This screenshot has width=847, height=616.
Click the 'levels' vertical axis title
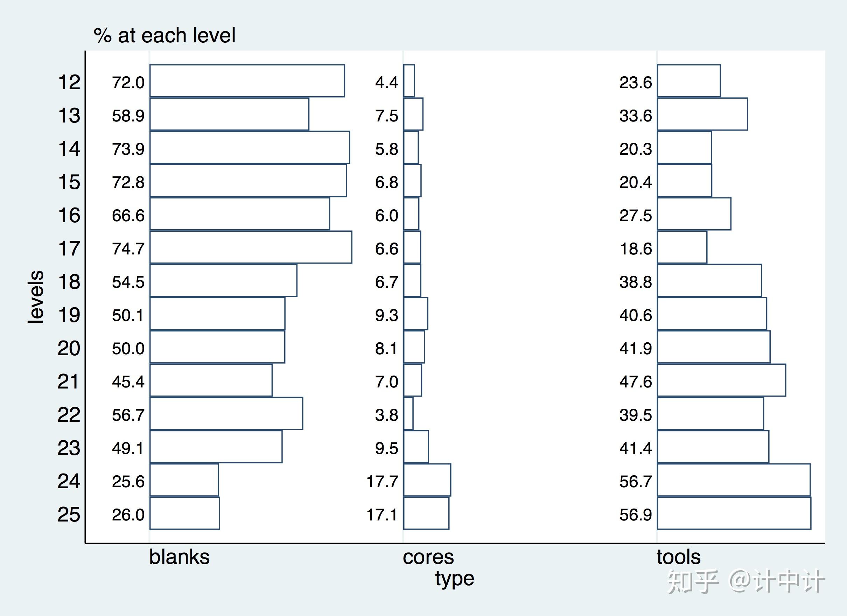pos(35,296)
